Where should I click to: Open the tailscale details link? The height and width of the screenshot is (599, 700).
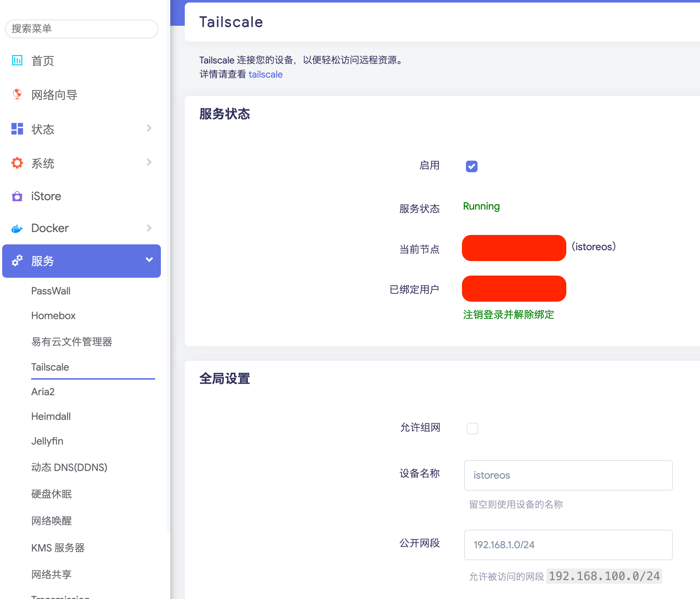[x=265, y=74]
